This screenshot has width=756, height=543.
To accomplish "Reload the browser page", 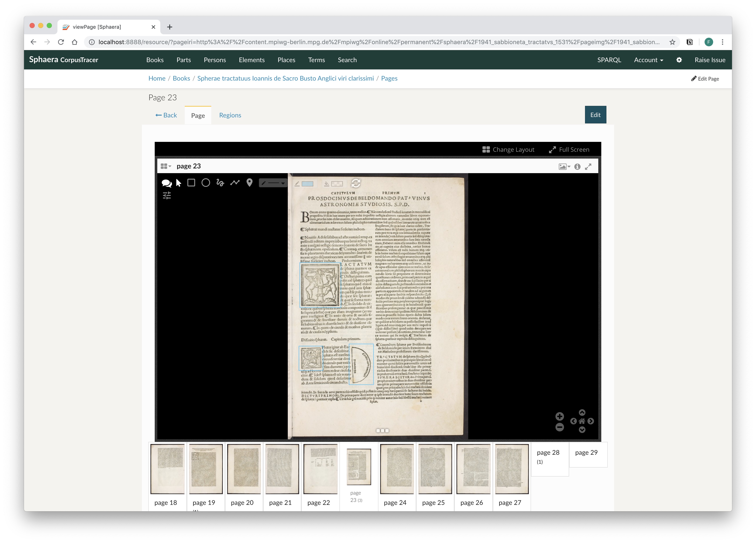I will [61, 42].
